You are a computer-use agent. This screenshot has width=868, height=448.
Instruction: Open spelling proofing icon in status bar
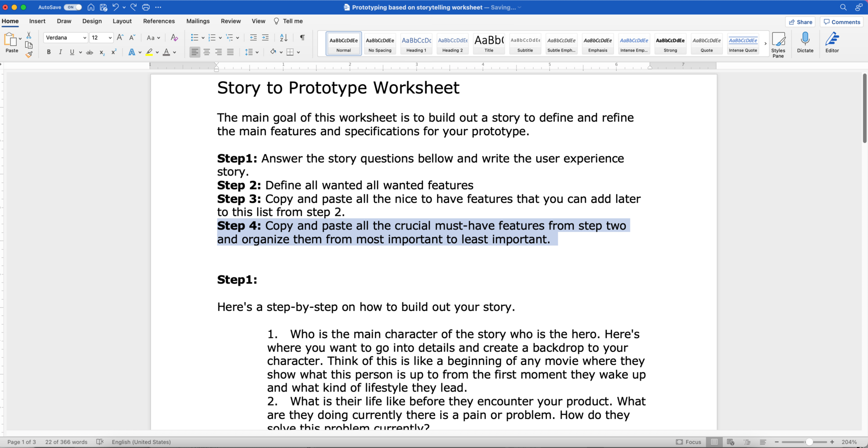[100, 442]
